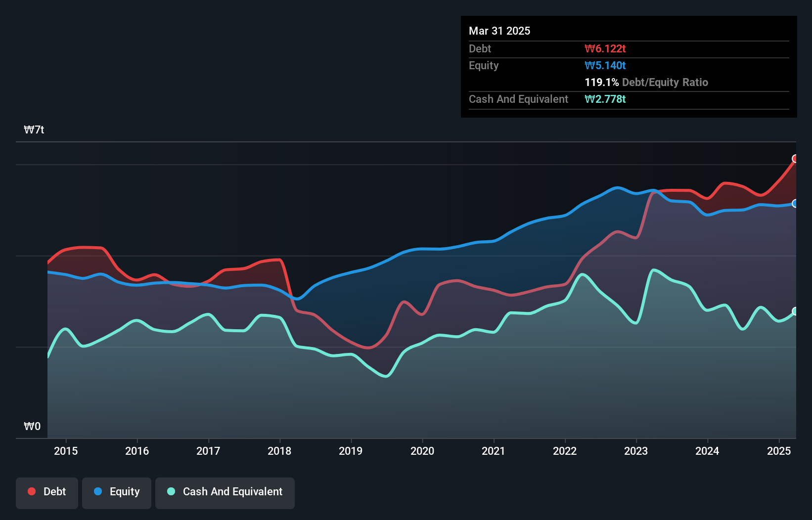The height and width of the screenshot is (520, 812).
Task: Click the 2016 x-axis label
Action: tap(137, 451)
